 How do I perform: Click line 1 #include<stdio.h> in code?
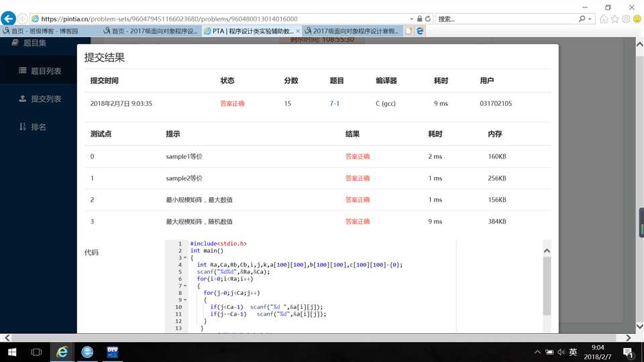pyautogui.click(x=218, y=243)
